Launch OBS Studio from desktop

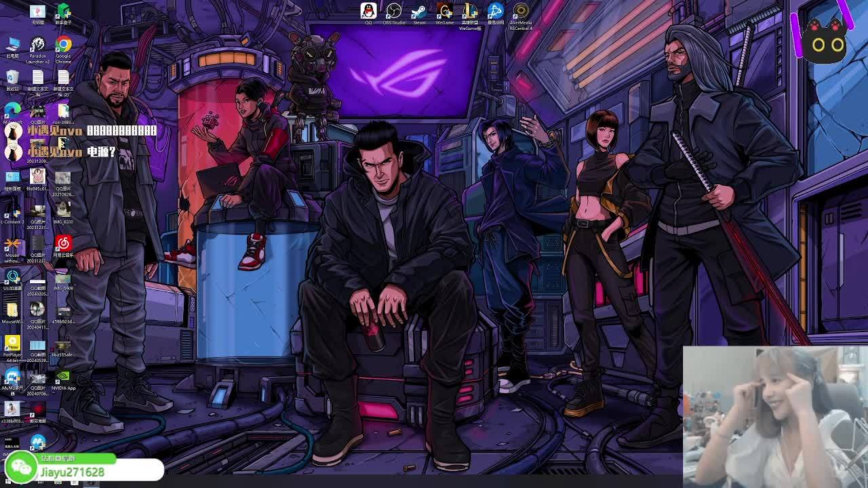tap(393, 12)
